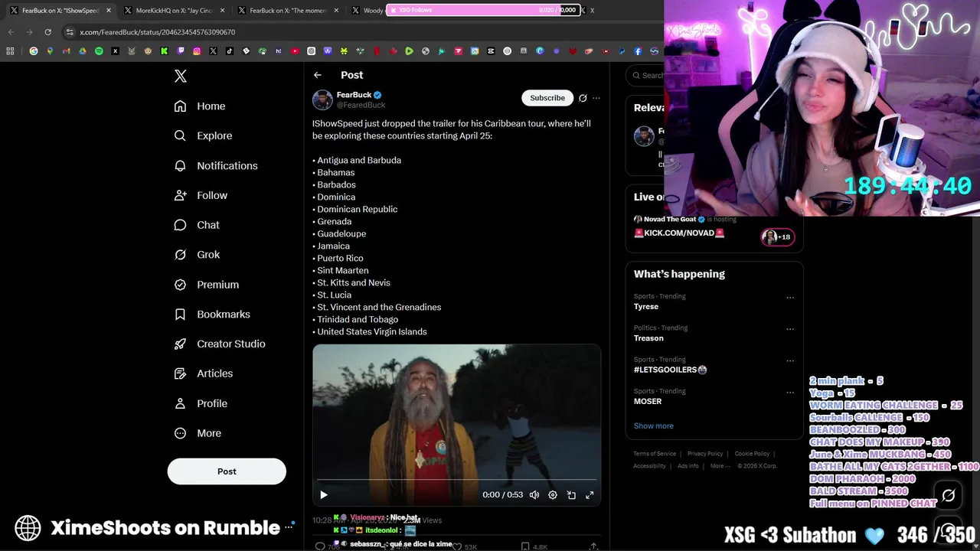This screenshot has width=980, height=551.
Task: Click the video progress bar
Action: click(x=456, y=480)
